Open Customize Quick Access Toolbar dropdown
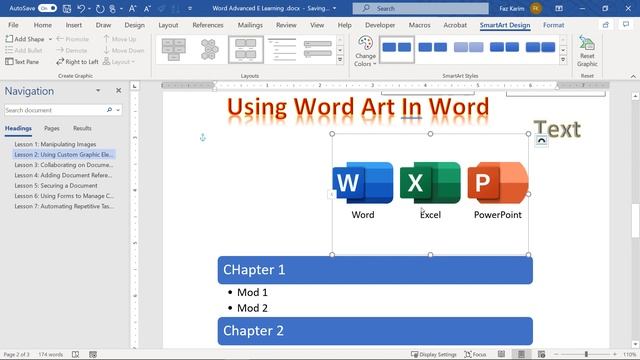Screen dimensions: 640x360 click(190, 8)
